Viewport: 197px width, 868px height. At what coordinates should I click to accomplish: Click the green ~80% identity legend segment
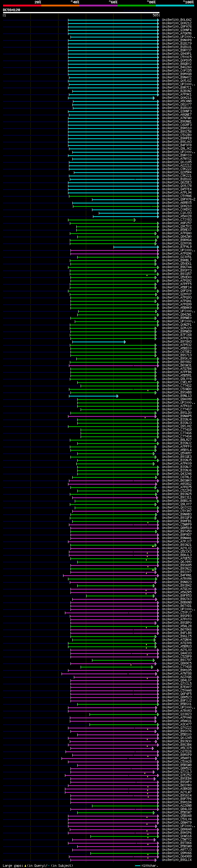click(x=137, y=6)
